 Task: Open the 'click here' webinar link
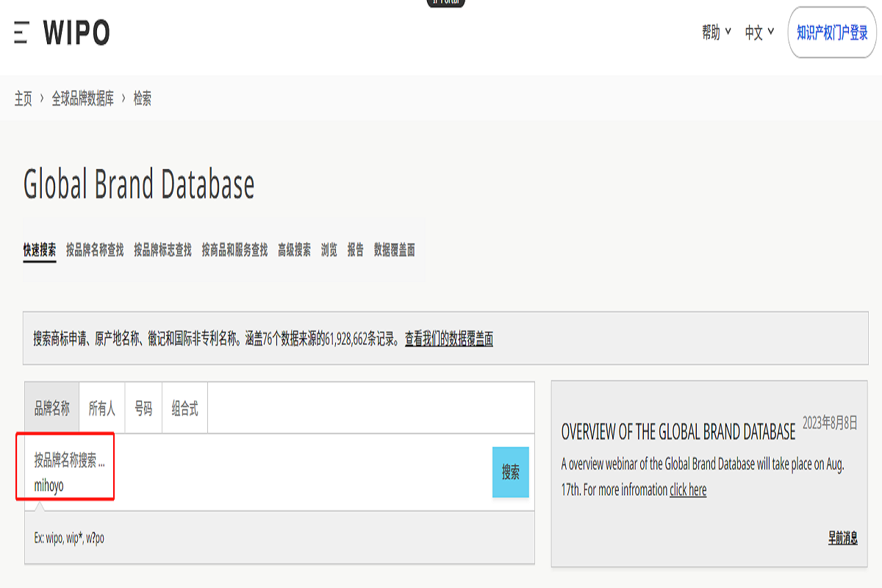click(688, 490)
